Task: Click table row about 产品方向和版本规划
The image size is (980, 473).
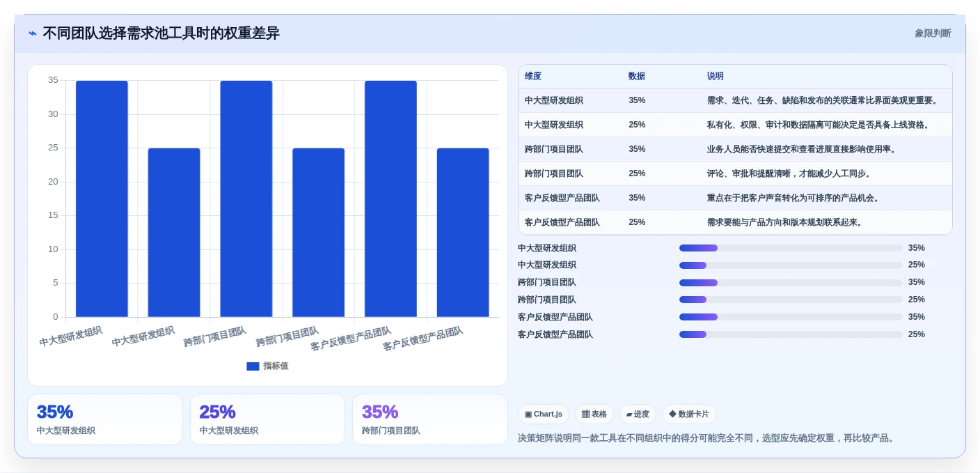Action: [735, 222]
